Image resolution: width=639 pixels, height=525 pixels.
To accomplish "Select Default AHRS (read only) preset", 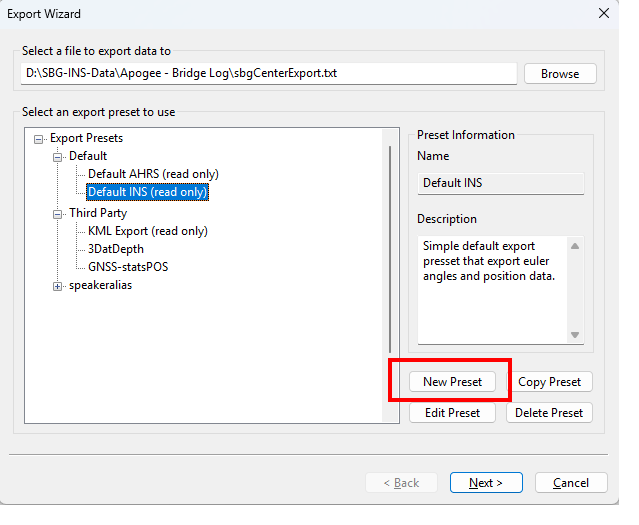I will pos(153,174).
